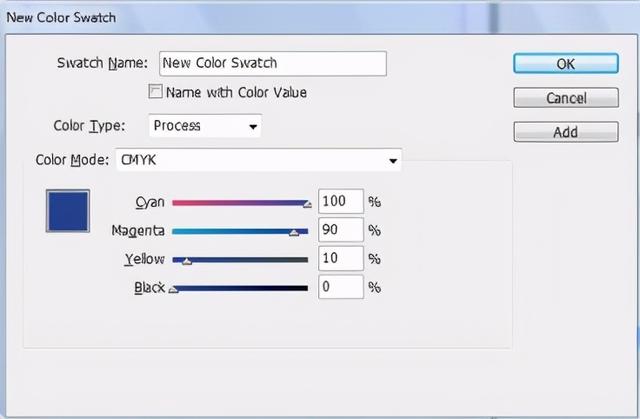The width and height of the screenshot is (640, 419).
Task: Click the Black percentage field showing 0
Action: (x=341, y=287)
